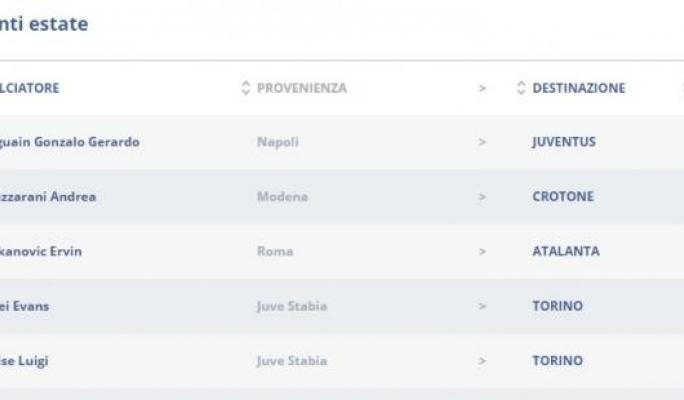The width and height of the screenshot is (684, 400).
Task: Click the PROVENIENZA column header
Action: 302,88
